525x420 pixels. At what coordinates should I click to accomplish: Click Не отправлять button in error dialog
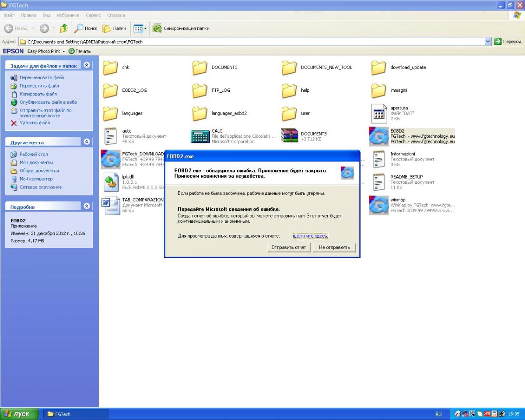(x=334, y=247)
